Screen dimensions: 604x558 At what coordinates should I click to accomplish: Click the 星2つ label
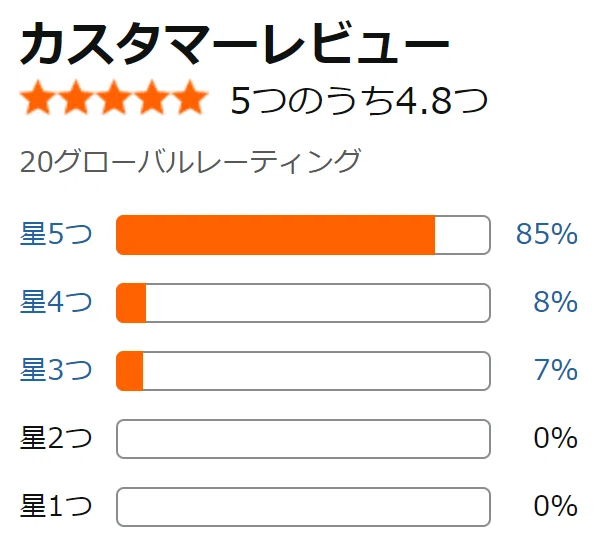(56, 438)
